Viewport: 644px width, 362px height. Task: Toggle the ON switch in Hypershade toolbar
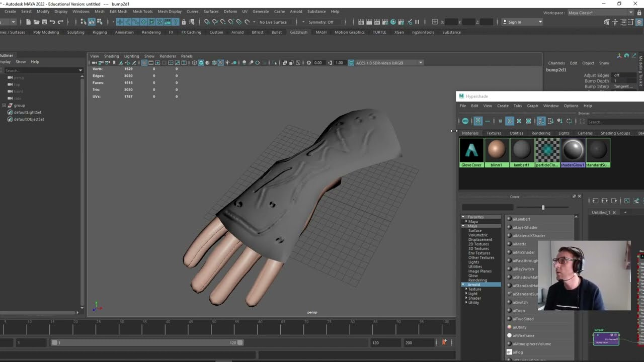465,122
